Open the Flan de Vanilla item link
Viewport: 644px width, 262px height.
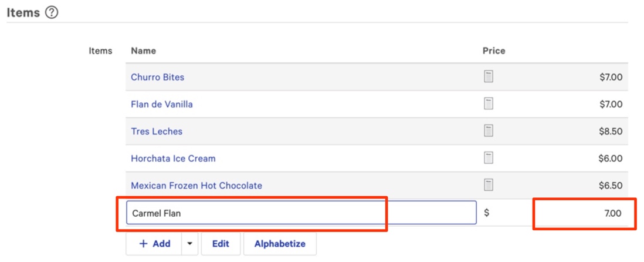pyautogui.click(x=162, y=104)
